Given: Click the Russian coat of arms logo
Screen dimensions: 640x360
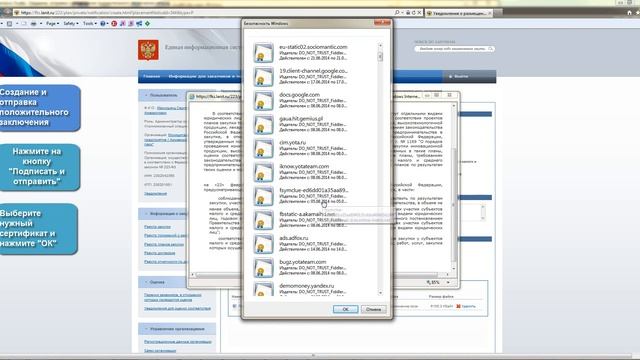Looking at the screenshot, I should point(148,50).
